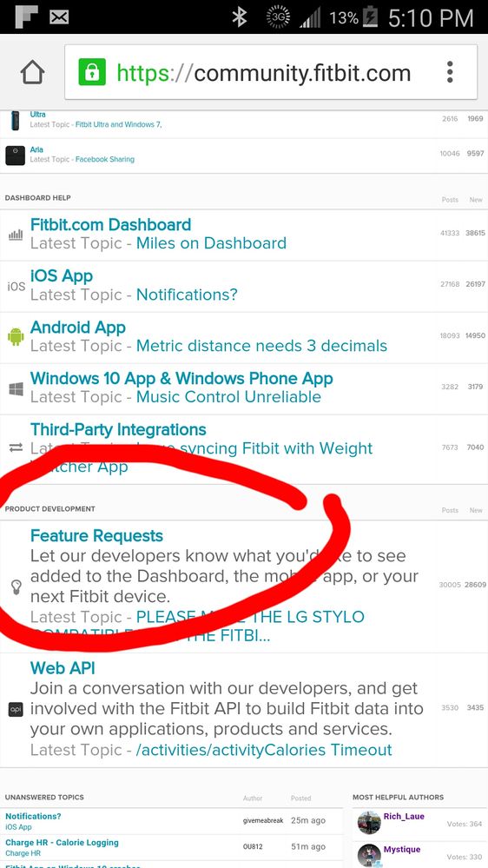Tap the Third-Party Integrations arrows icon
This screenshot has width=488, height=868.
point(16,447)
